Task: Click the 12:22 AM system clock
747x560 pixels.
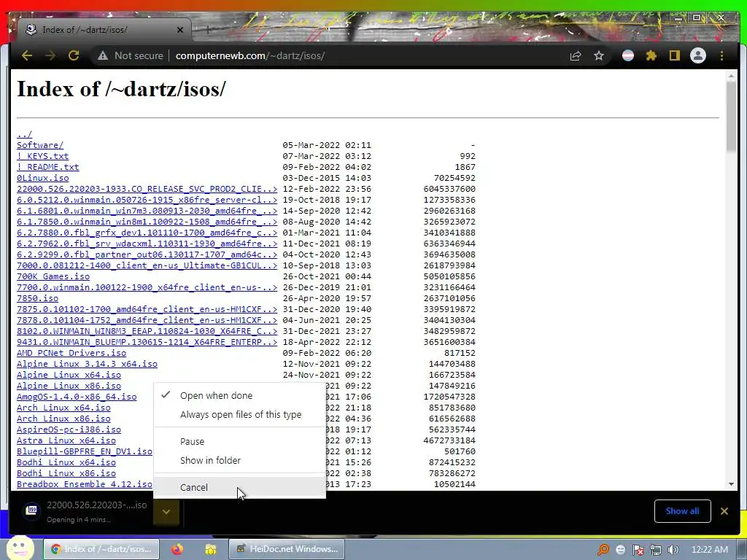Action: (x=710, y=550)
